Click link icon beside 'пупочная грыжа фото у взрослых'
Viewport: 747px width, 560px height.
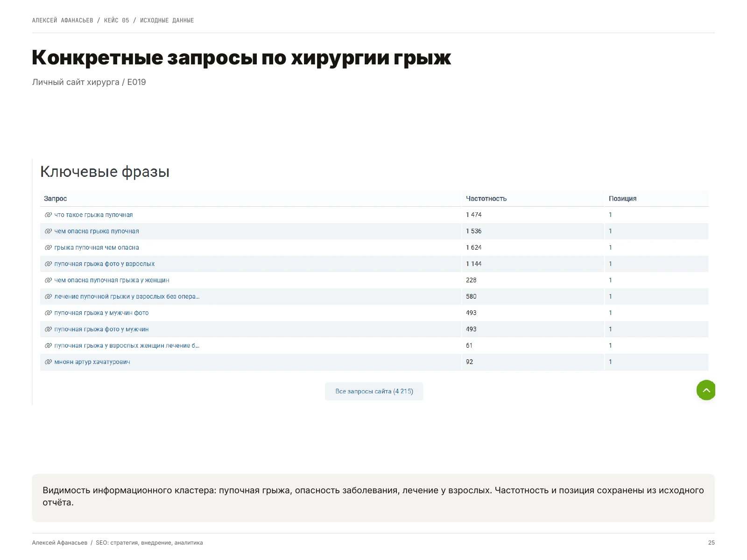(x=48, y=264)
